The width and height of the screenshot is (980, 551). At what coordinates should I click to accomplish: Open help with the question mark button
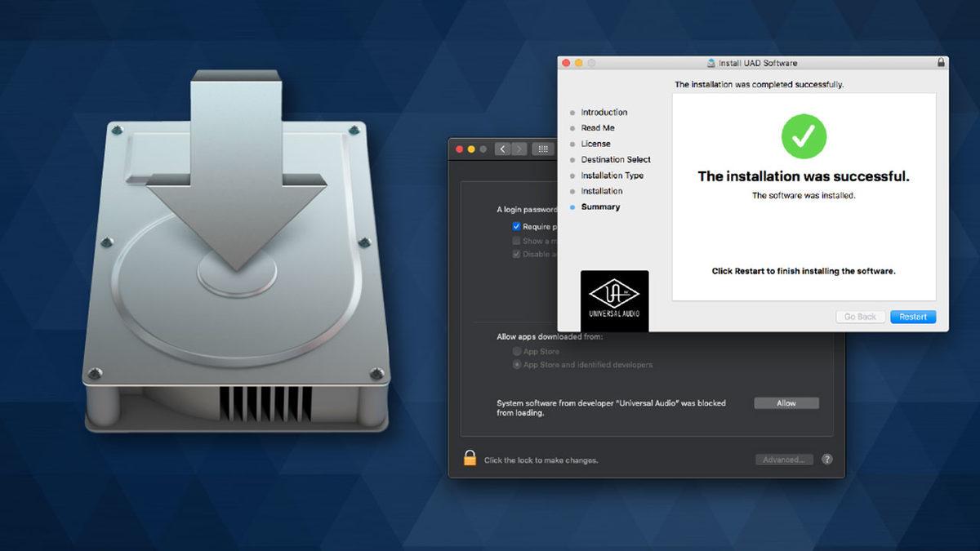coord(826,460)
